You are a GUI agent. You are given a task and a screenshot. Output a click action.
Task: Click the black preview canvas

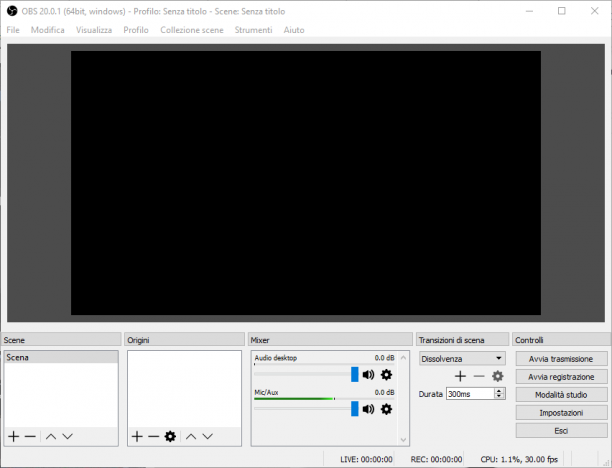click(306, 183)
